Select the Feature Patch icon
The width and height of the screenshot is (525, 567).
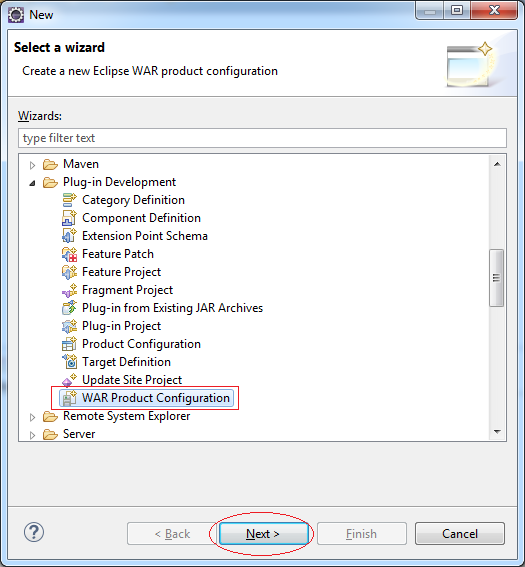(69, 254)
